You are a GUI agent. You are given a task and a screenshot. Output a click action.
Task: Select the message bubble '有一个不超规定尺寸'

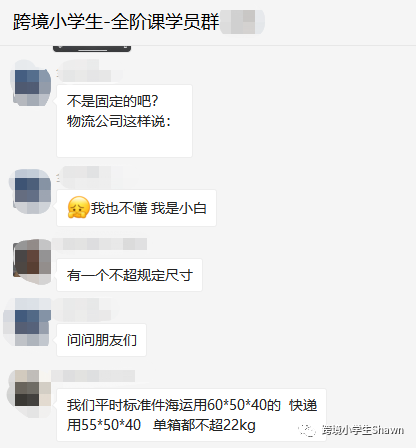point(129,275)
